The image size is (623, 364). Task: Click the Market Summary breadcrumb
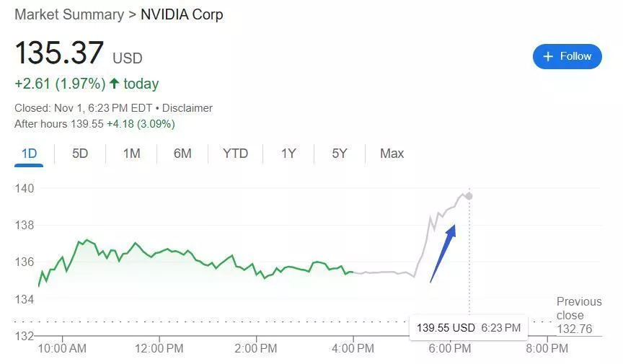pos(69,14)
